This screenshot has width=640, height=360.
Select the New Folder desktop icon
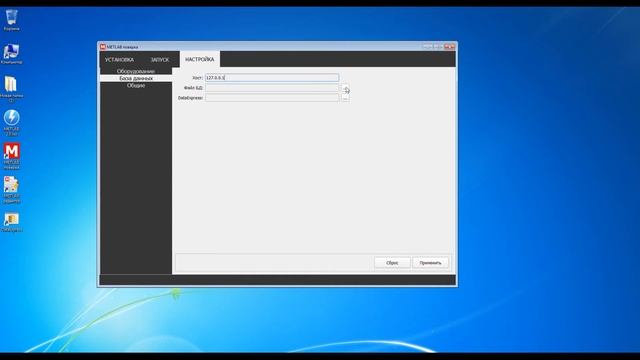coord(11,88)
